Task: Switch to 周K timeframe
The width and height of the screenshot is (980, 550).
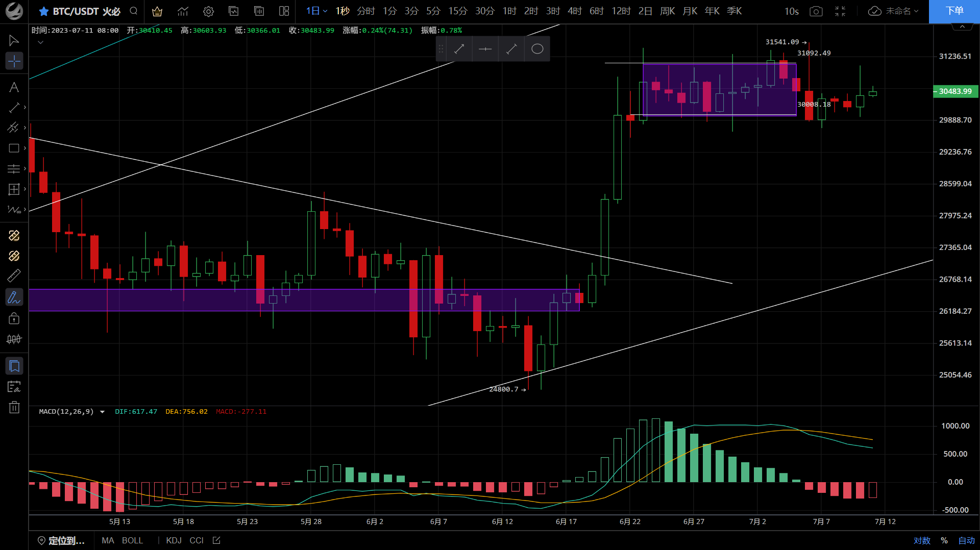Action: 668,11
